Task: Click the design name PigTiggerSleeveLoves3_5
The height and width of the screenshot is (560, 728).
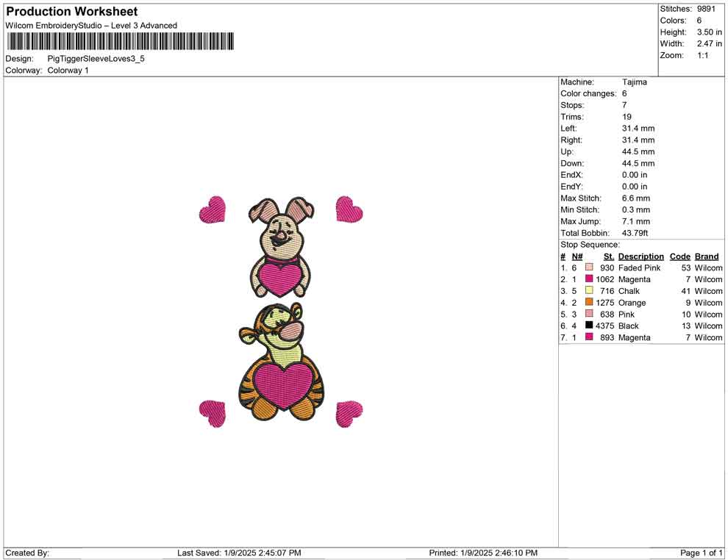Action: coord(96,59)
